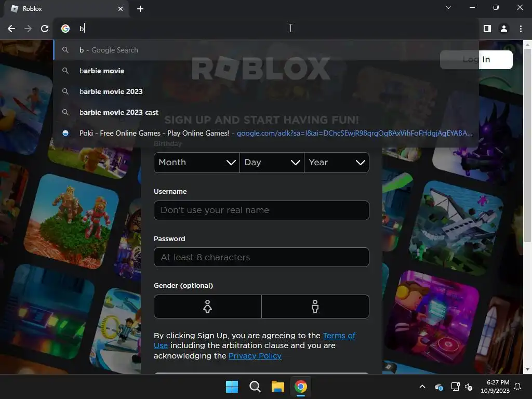This screenshot has width=532, height=399.
Task: Reload the page with the refresh icon
Action: pyautogui.click(x=45, y=29)
